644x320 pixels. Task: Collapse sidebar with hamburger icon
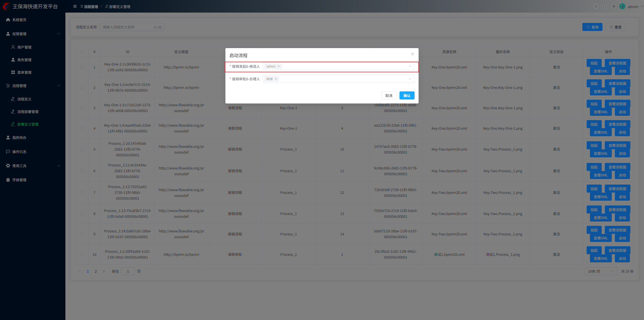pos(75,7)
